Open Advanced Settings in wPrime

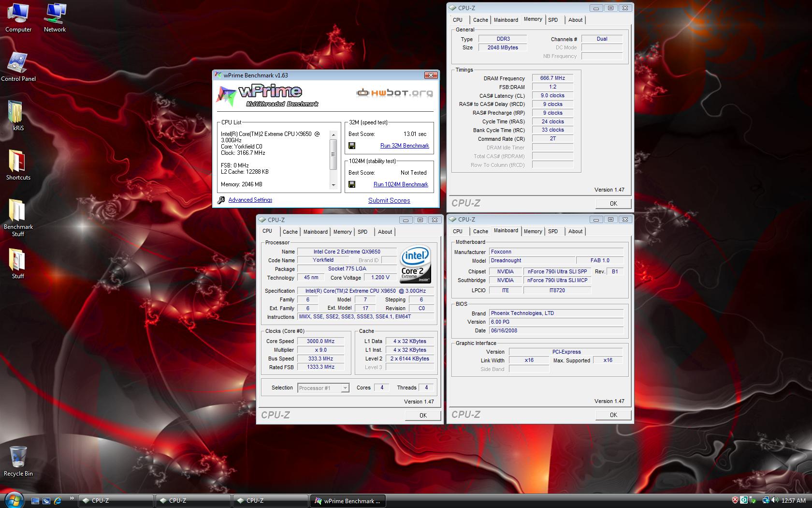click(x=250, y=200)
